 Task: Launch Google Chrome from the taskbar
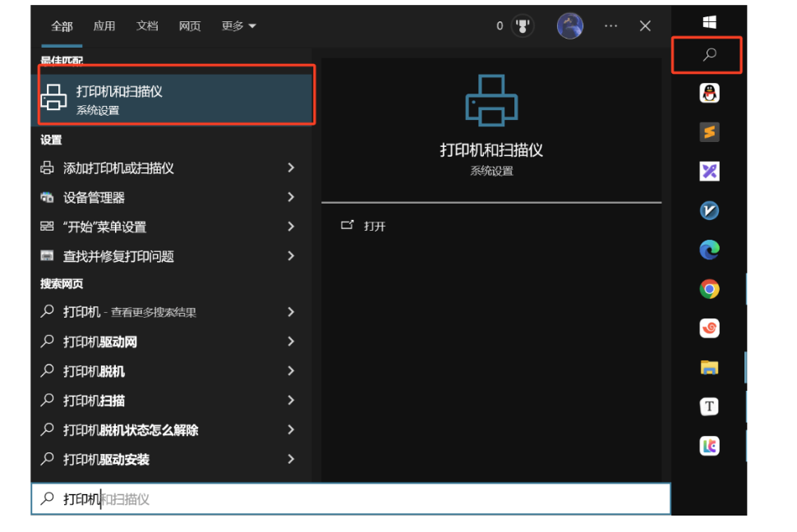709,289
